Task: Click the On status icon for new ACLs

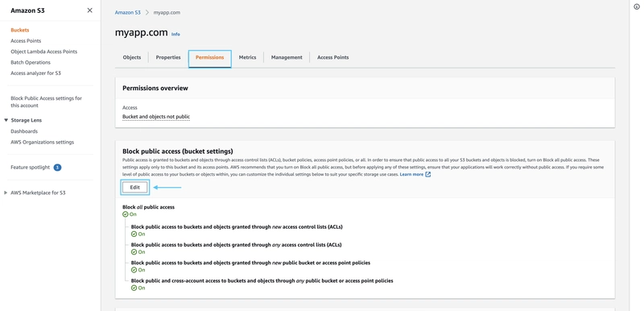Action: [134, 234]
